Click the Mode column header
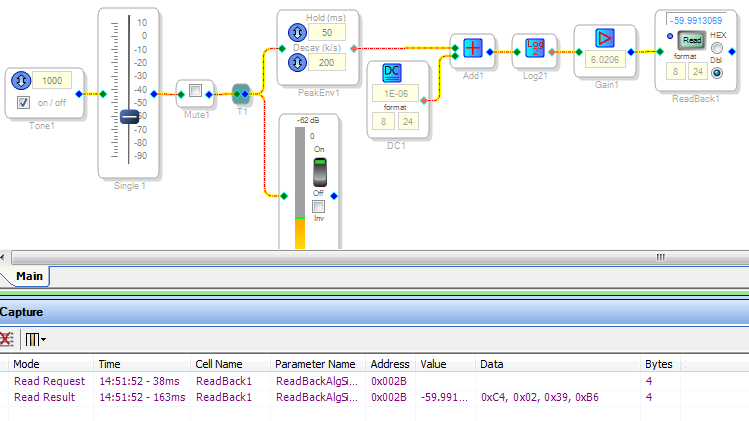This screenshot has height=421, width=749. [52, 364]
